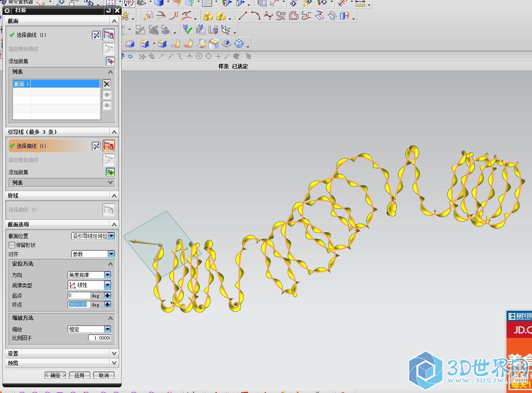Viewport: 532px width, 393px height.
Task: Click the 起点 angle input field
Action: pyautogui.click(x=79, y=296)
